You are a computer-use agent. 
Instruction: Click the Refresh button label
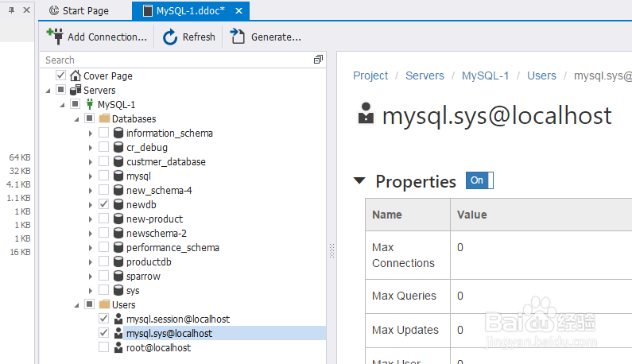[199, 37]
